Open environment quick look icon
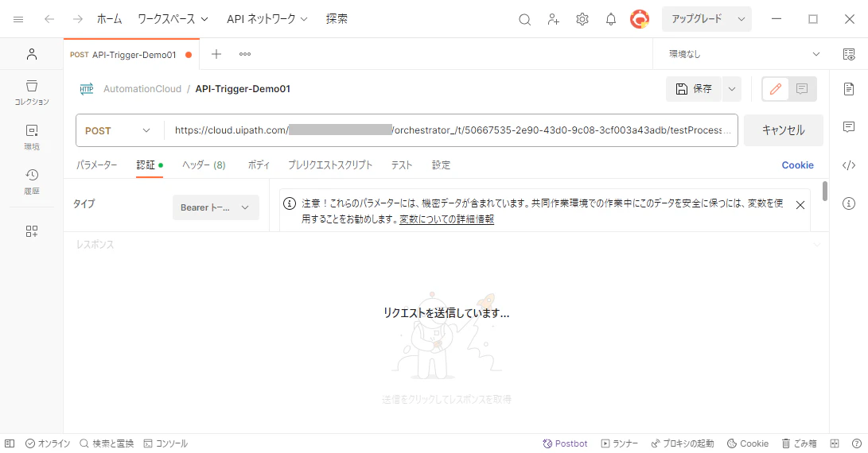 (x=849, y=54)
